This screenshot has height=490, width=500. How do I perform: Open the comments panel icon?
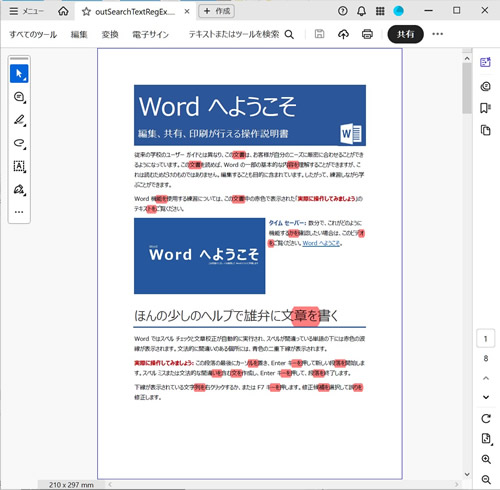(486, 87)
